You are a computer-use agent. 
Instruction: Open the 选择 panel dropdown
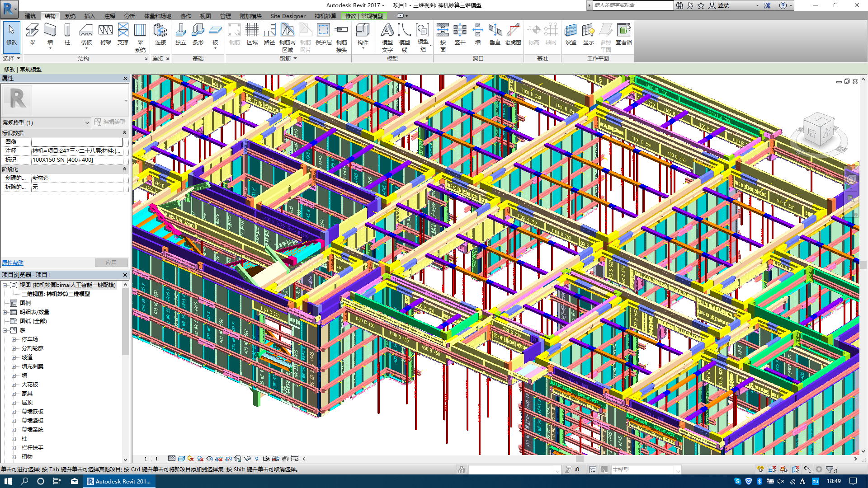[11, 58]
